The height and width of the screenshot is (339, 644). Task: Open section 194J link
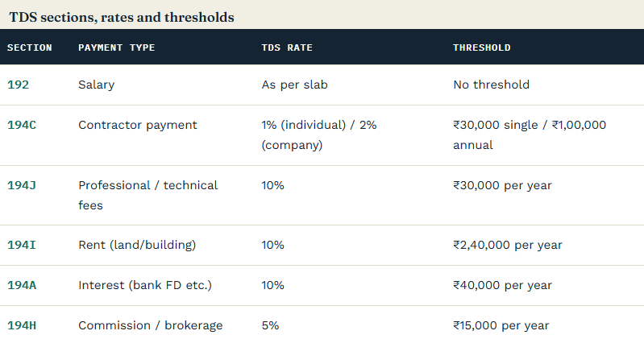click(22, 185)
